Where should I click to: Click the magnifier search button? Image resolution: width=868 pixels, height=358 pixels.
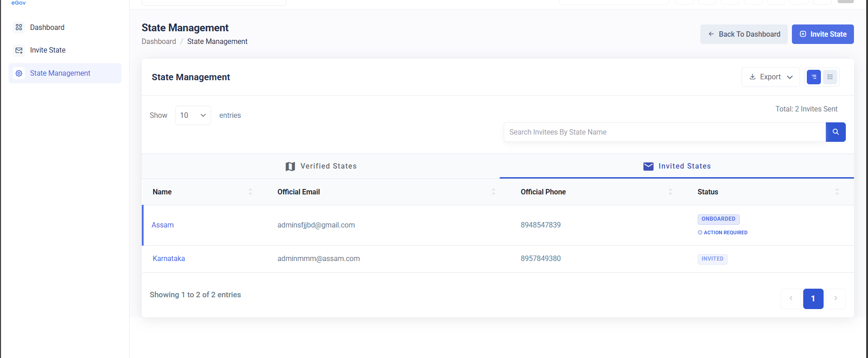[835, 132]
